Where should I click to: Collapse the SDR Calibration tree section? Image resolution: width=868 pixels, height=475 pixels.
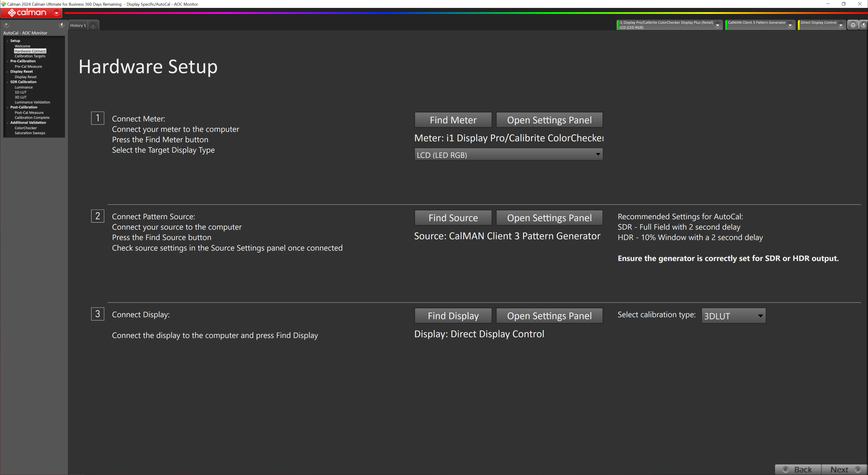(x=7, y=82)
